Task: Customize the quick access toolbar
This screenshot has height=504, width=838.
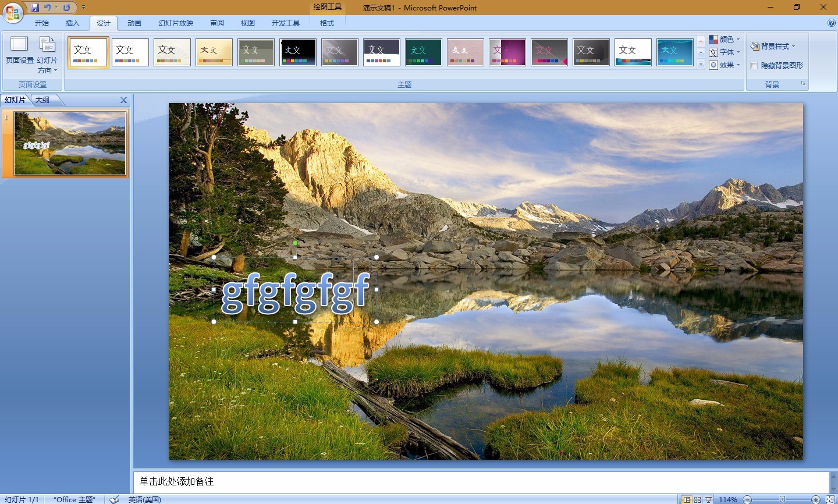Action: [84, 8]
